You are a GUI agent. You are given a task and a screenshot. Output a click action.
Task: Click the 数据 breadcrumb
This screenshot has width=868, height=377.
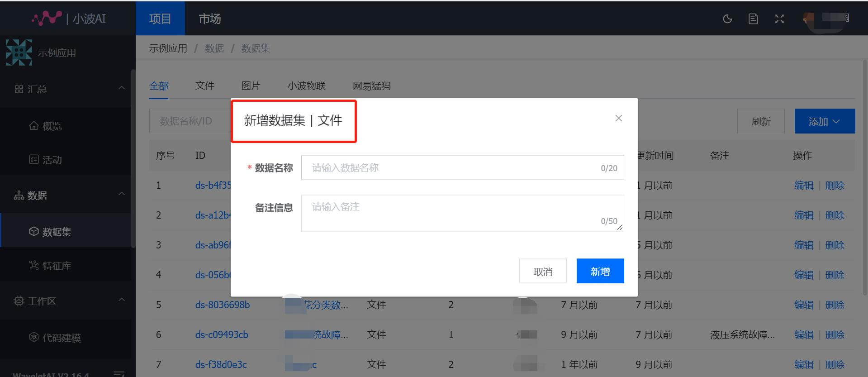[x=214, y=48]
